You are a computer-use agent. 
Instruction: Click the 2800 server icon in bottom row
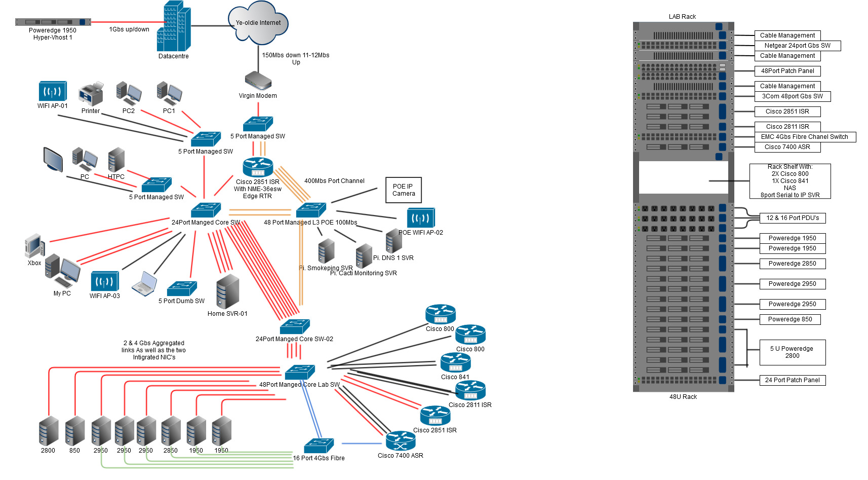pyautogui.click(x=49, y=431)
